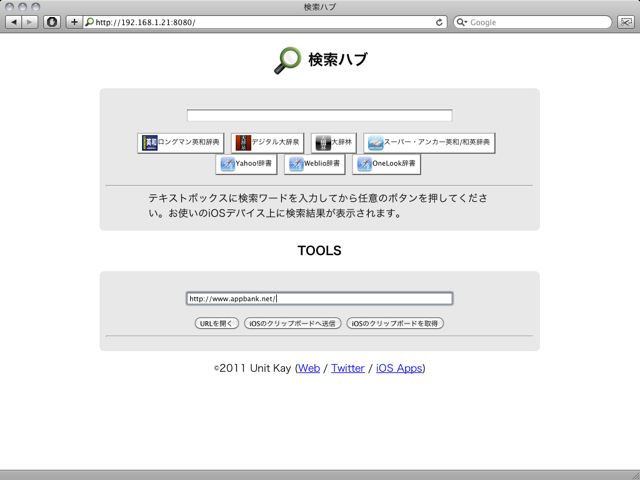
Task: Focus the search word text box
Action: click(320, 116)
